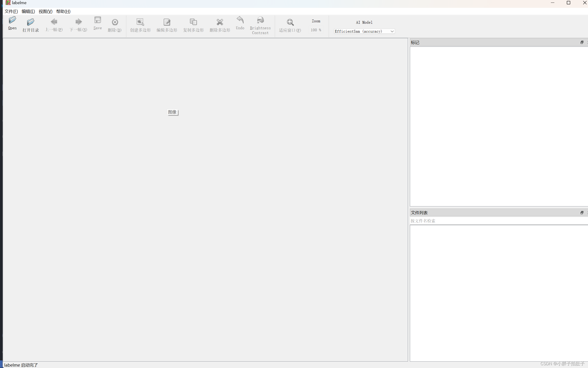Go to next image with 下一幅
This screenshot has height=368, width=588.
click(78, 24)
